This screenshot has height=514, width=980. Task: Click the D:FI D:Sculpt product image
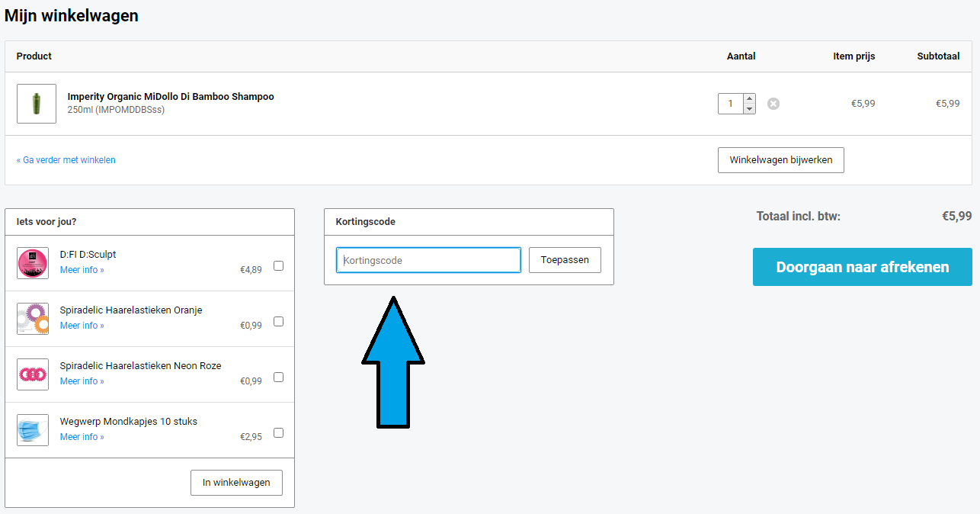pyautogui.click(x=33, y=263)
